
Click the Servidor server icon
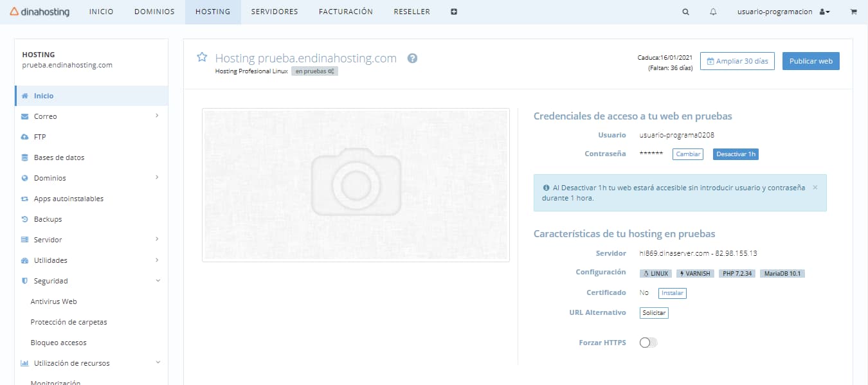(24, 240)
